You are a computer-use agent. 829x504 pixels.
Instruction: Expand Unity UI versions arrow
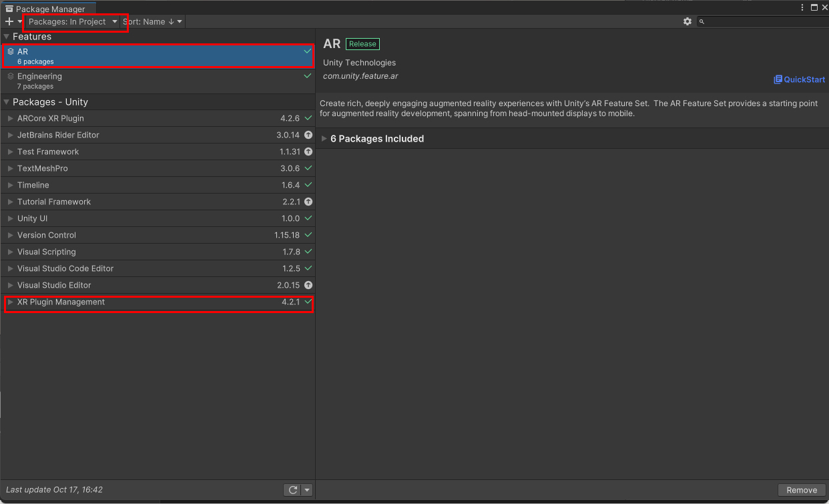(x=10, y=218)
